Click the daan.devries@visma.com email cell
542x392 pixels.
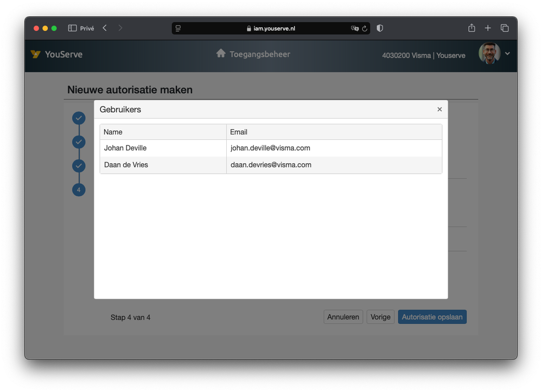pos(271,165)
